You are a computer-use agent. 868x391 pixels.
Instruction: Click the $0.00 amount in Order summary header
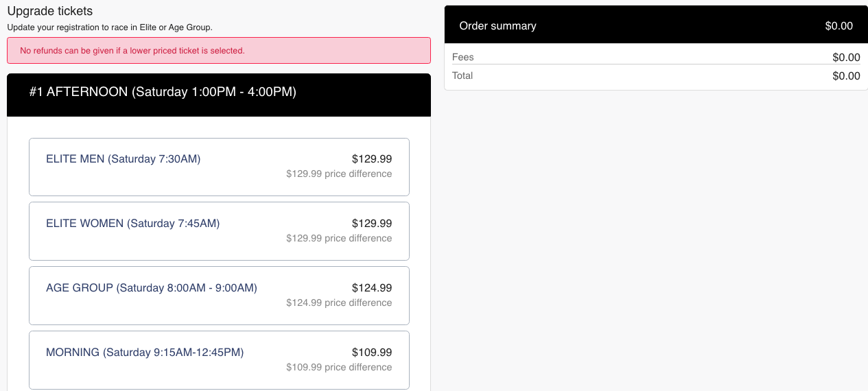tap(838, 26)
